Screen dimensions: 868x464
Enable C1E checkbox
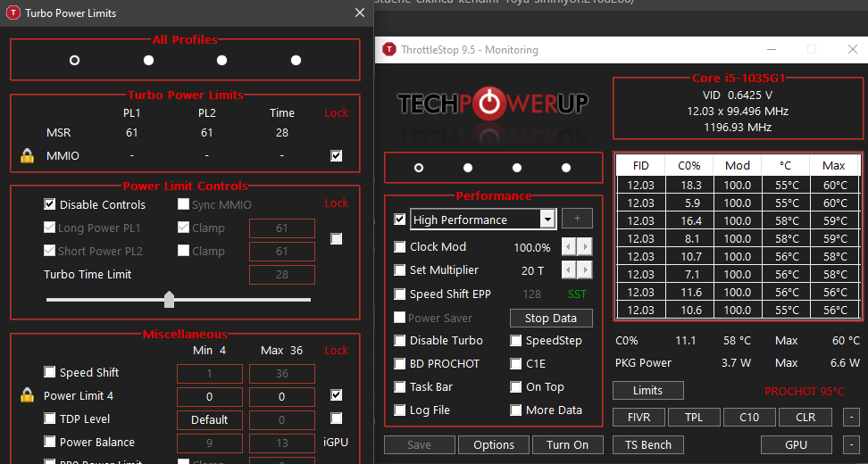click(x=516, y=364)
